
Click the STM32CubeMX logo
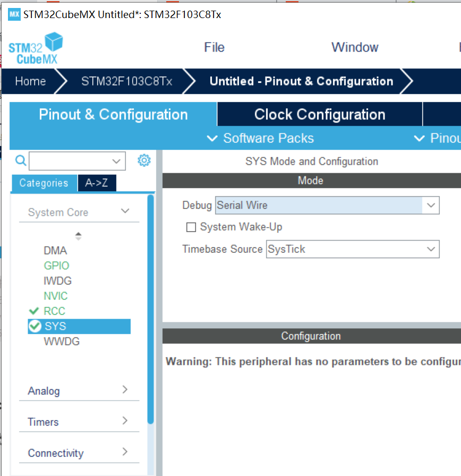36,48
